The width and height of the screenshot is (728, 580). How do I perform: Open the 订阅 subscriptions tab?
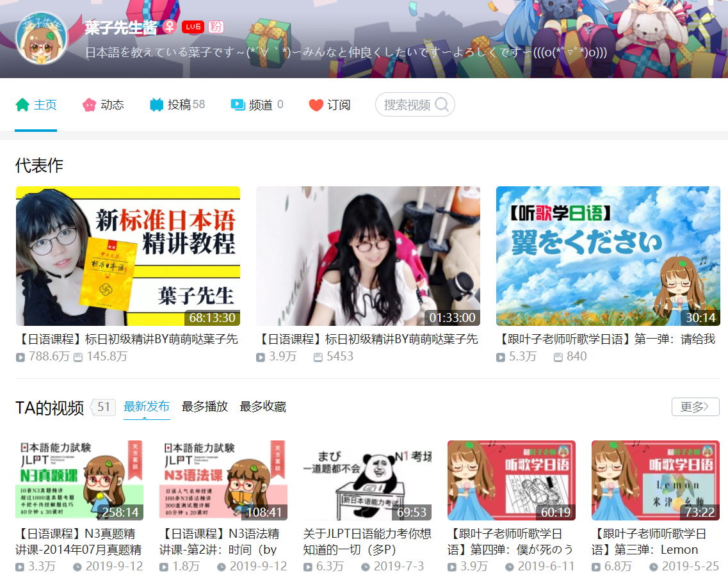[x=330, y=105]
